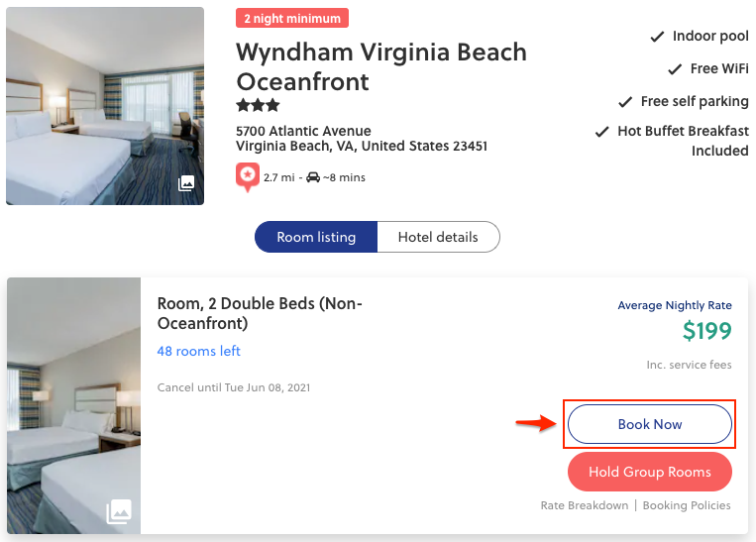The height and width of the screenshot is (542, 756).
Task: Switch to the Room listing tab
Action: pyautogui.click(x=316, y=237)
